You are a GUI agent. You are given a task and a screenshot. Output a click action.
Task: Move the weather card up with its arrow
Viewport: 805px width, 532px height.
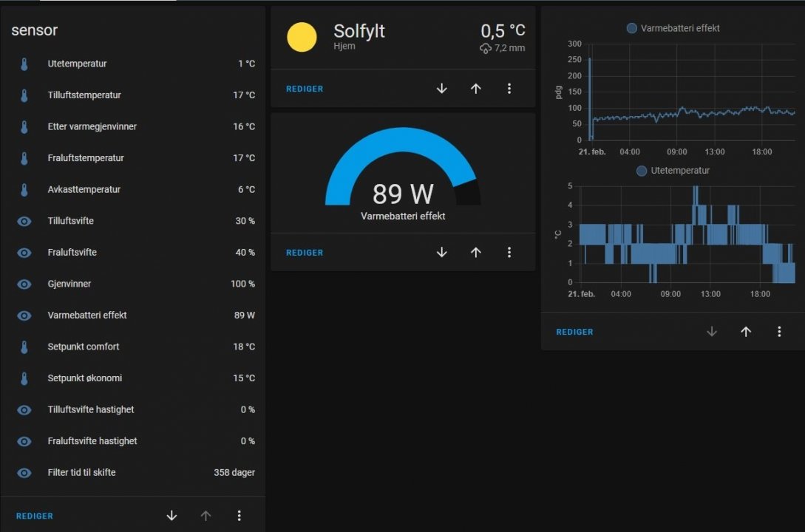point(476,89)
